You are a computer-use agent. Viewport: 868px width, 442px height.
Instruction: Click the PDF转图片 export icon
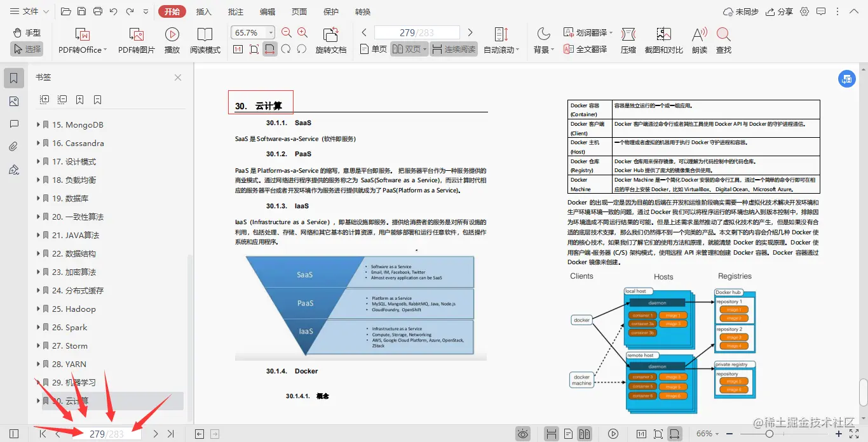[135, 38]
